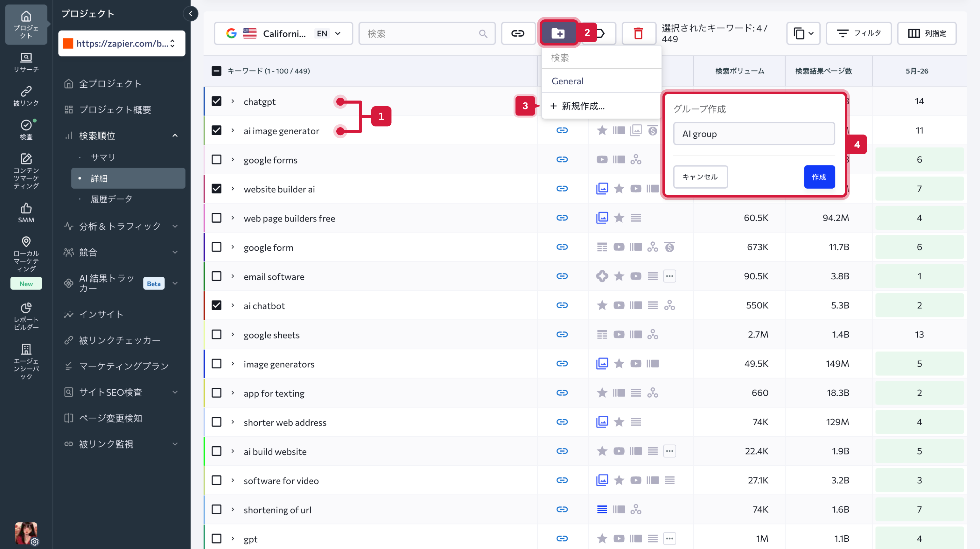Open the Projects section in left rail
980x549 pixels.
[x=26, y=24]
